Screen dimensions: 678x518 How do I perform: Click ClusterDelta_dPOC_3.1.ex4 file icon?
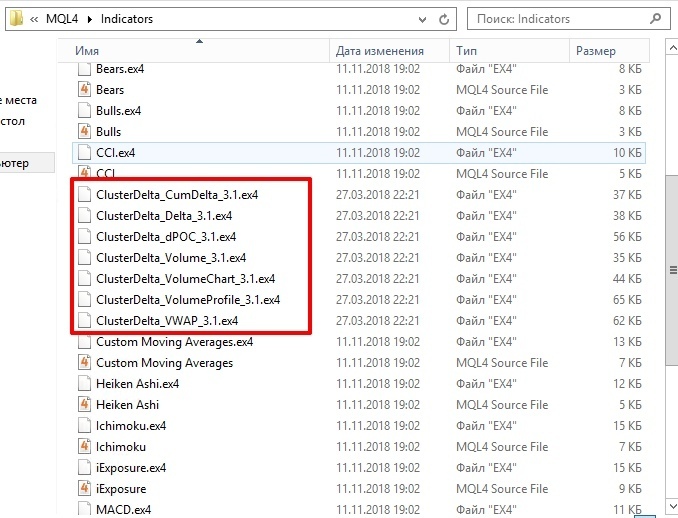84,237
